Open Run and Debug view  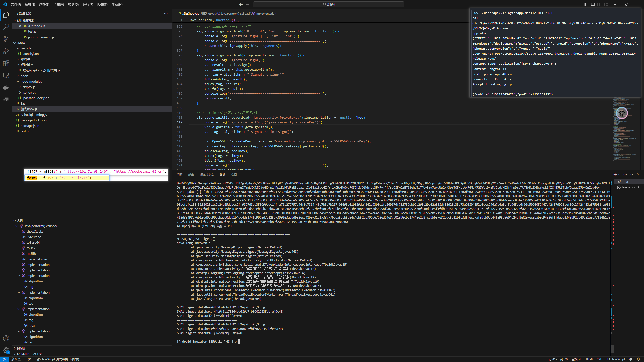pyautogui.click(x=6, y=51)
